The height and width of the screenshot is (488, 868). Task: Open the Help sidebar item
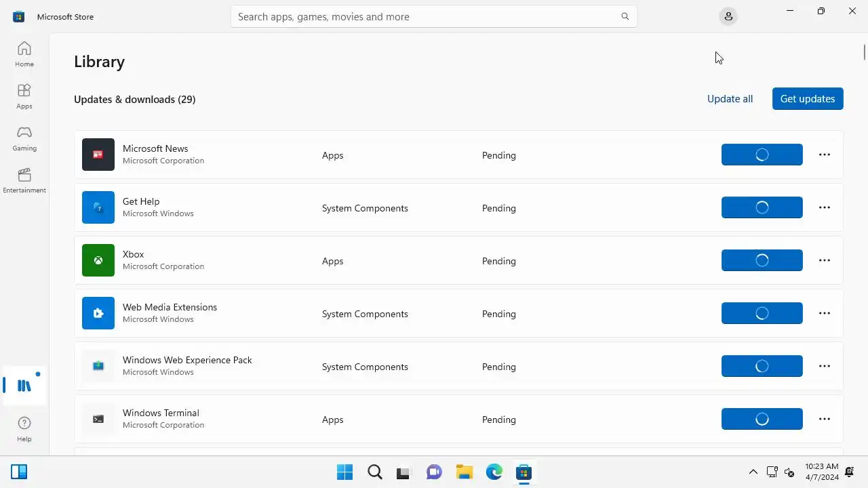coord(24,429)
